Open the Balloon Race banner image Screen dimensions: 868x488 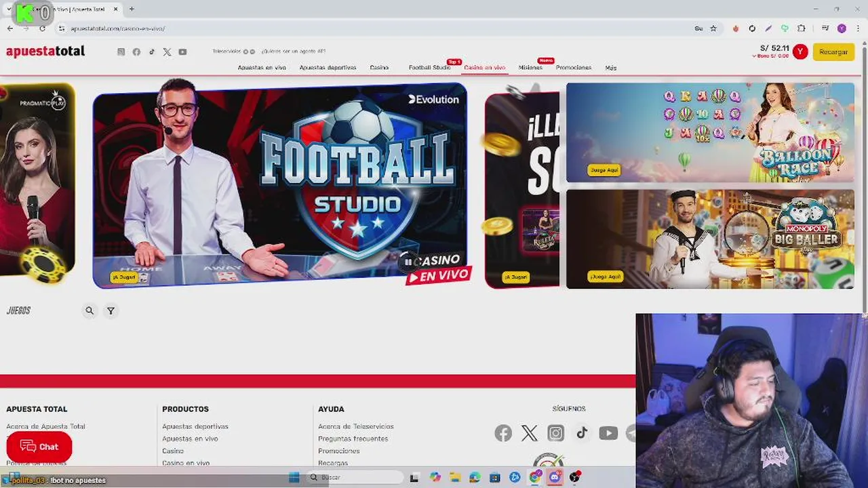[710, 133]
